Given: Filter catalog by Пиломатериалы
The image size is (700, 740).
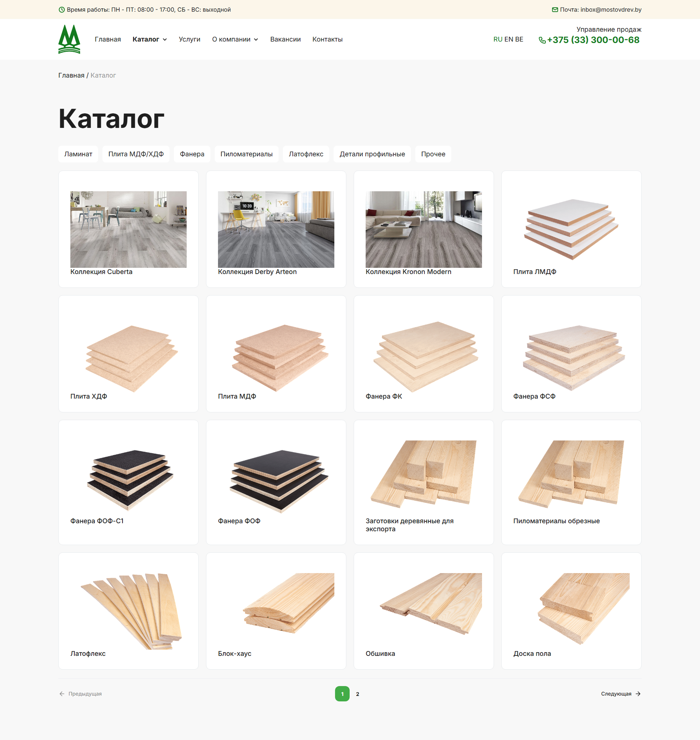Looking at the screenshot, I should pos(246,154).
